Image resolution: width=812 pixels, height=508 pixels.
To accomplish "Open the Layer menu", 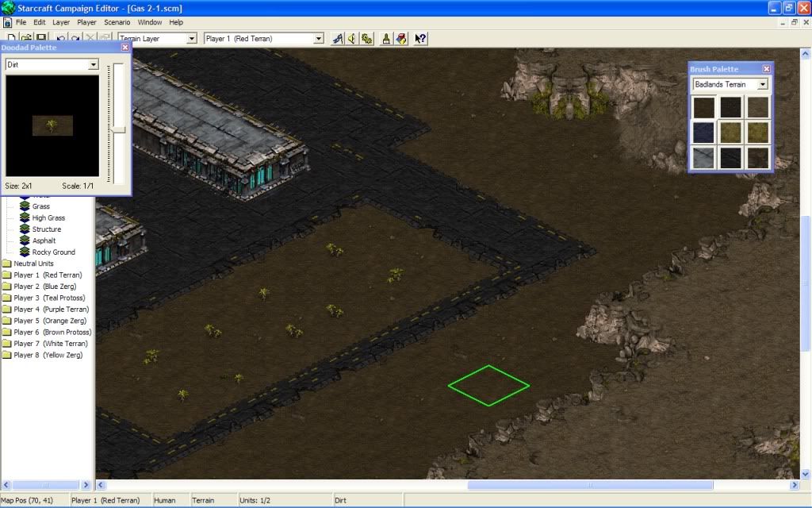I will pyautogui.click(x=61, y=22).
